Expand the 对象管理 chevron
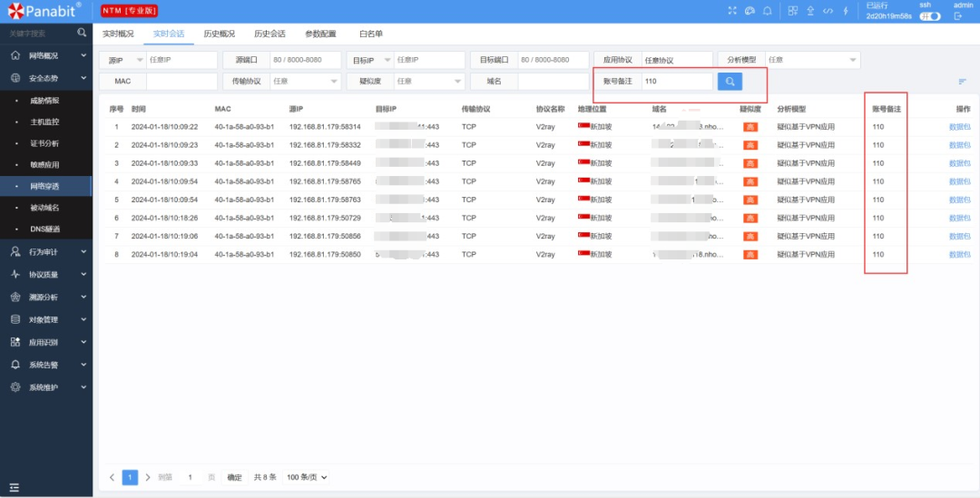The width and height of the screenshot is (980, 498). [x=83, y=319]
